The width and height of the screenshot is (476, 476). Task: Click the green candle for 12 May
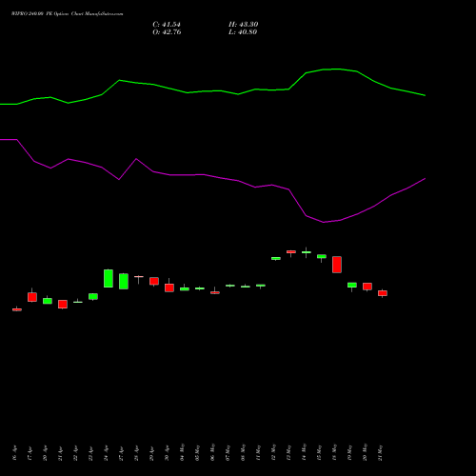pos(276,258)
